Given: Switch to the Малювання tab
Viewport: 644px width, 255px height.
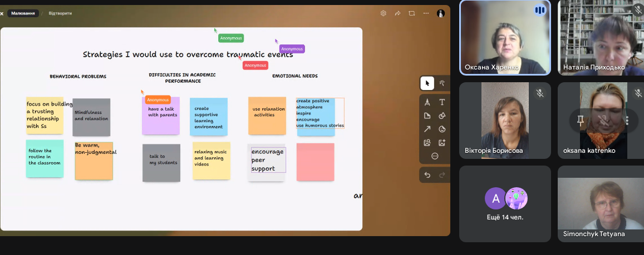Looking at the screenshot, I should [x=23, y=13].
